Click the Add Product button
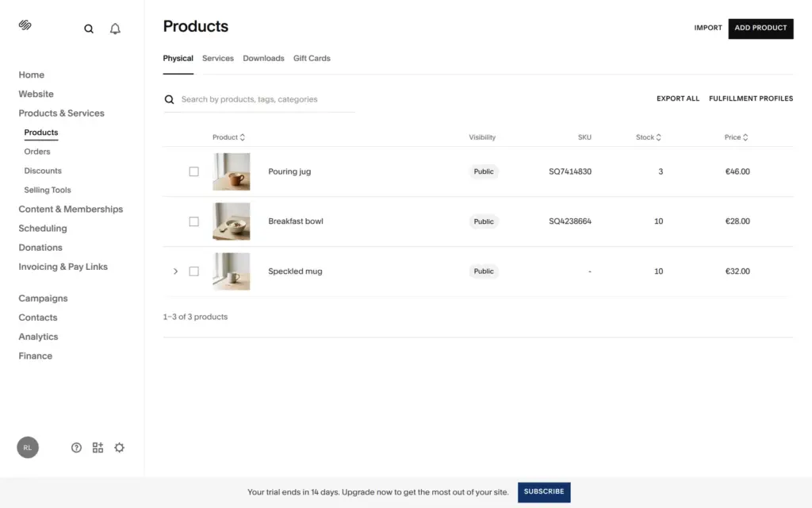812x508 pixels. (760, 29)
